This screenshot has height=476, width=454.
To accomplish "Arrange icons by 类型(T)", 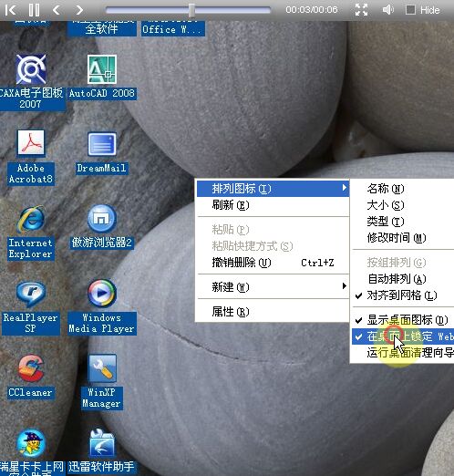I will click(403, 222).
